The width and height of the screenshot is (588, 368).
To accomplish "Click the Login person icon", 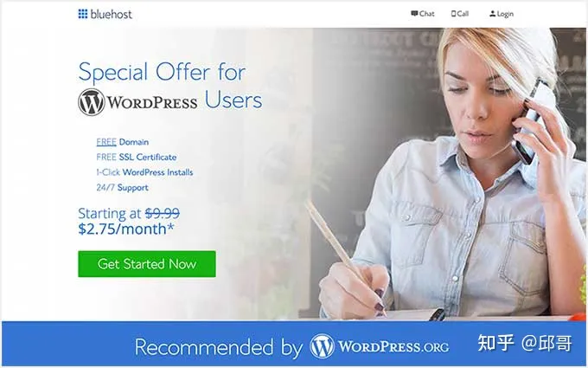I will click(x=492, y=14).
